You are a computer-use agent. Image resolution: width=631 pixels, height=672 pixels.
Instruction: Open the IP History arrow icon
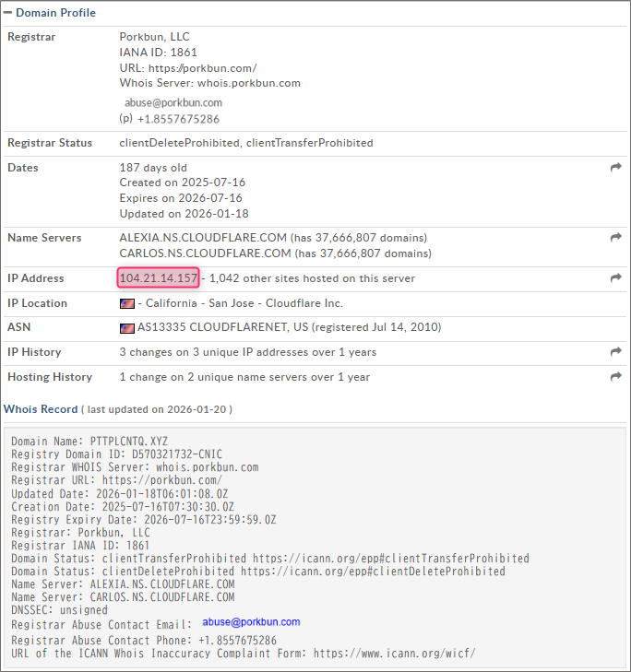tap(616, 352)
